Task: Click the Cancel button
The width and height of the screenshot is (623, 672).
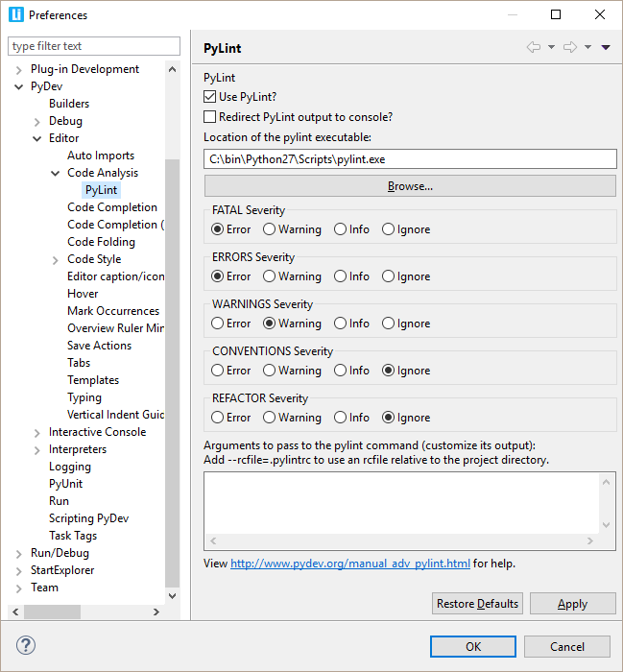Action: pos(567,646)
